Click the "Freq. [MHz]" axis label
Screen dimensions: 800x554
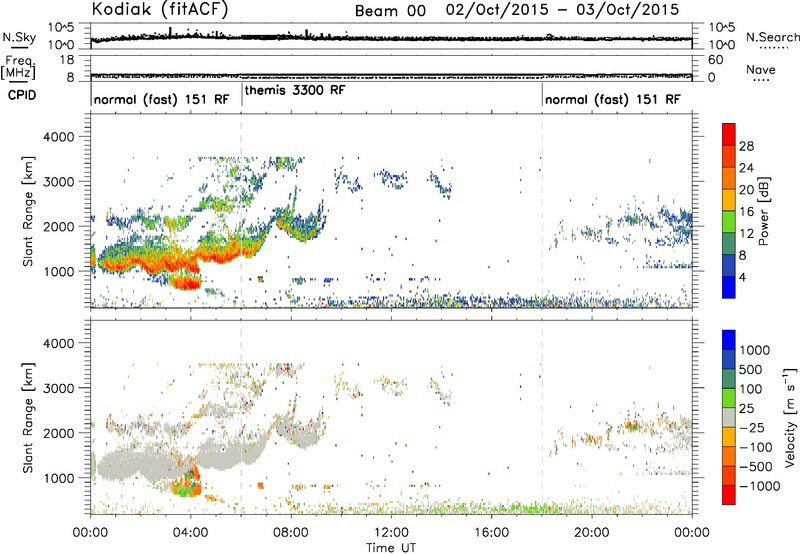(18, 67)
